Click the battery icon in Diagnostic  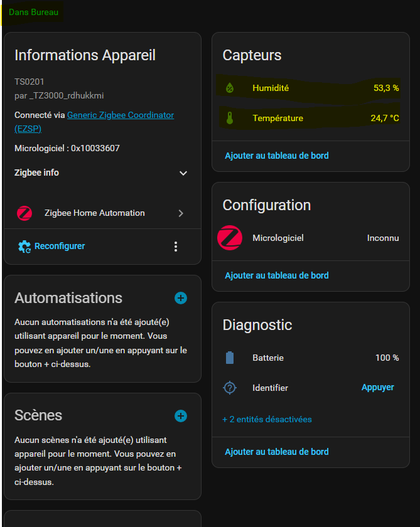coord(230,358)
